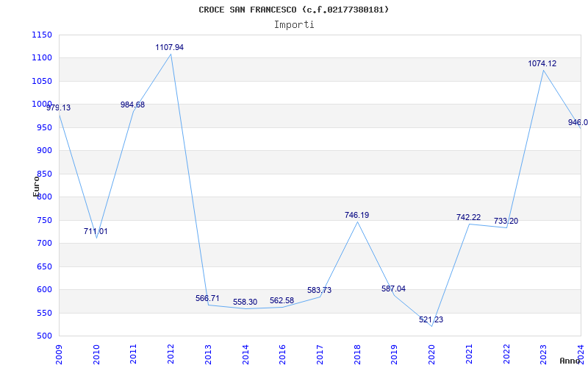Select the 2010 x-axis year label
This screenshot has height=368, width=588.
(96, 354)
